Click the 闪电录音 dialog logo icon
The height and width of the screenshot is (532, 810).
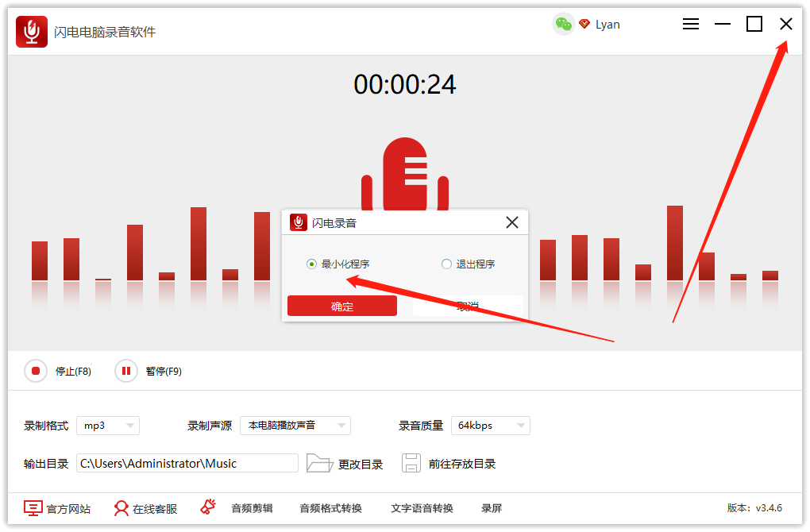(298, 222)
